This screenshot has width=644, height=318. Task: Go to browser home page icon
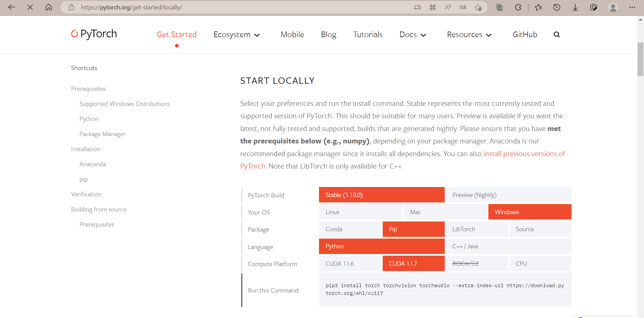point(49,7)
